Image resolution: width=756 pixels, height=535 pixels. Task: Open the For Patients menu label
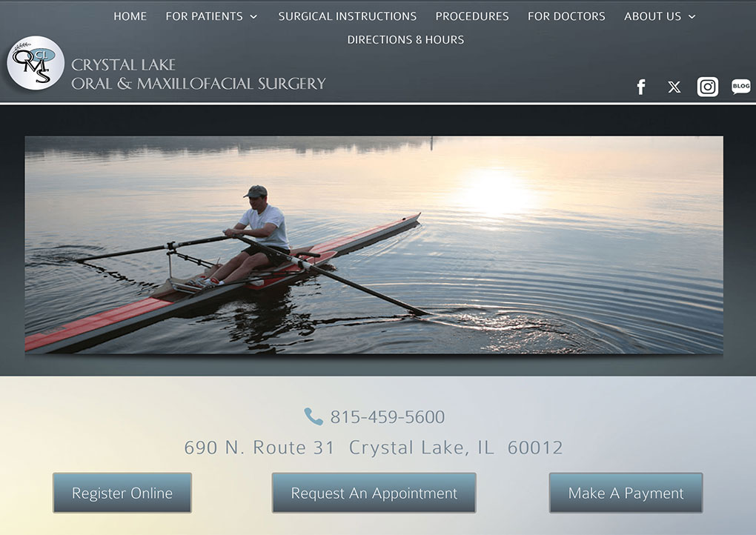coord(204,16)
